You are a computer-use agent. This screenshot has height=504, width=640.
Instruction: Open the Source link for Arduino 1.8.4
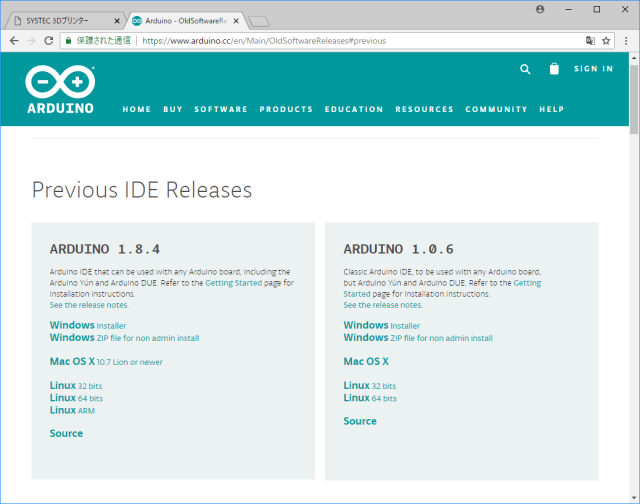66,433
